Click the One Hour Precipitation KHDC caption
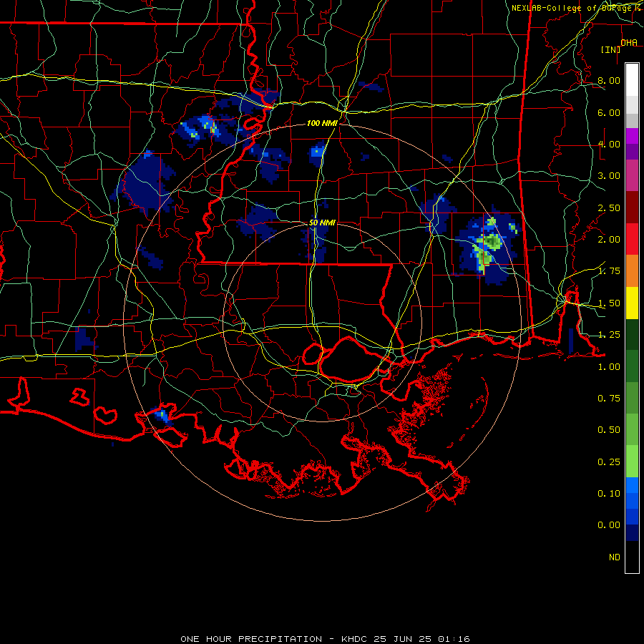 point(325,639)
